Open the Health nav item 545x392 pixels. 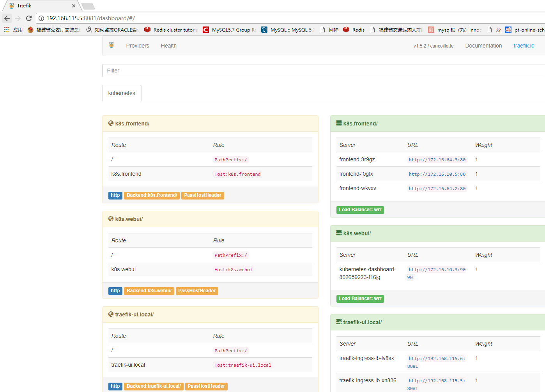(x=169, y=46)
